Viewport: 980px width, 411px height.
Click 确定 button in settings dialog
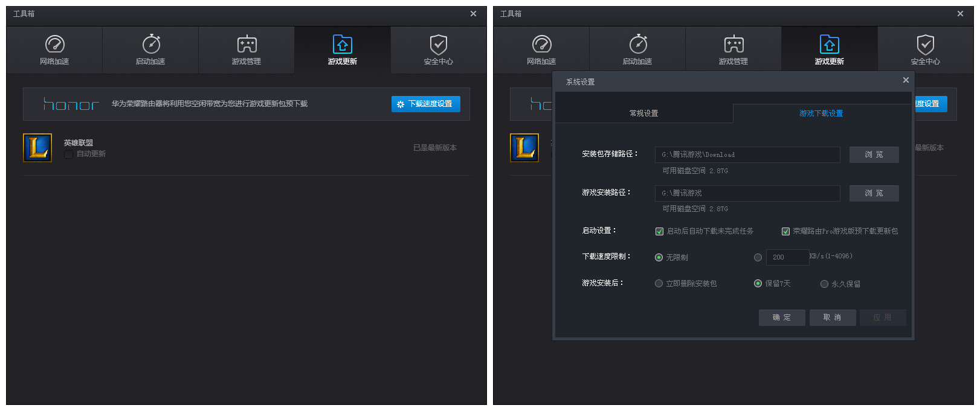pos(782,317)
